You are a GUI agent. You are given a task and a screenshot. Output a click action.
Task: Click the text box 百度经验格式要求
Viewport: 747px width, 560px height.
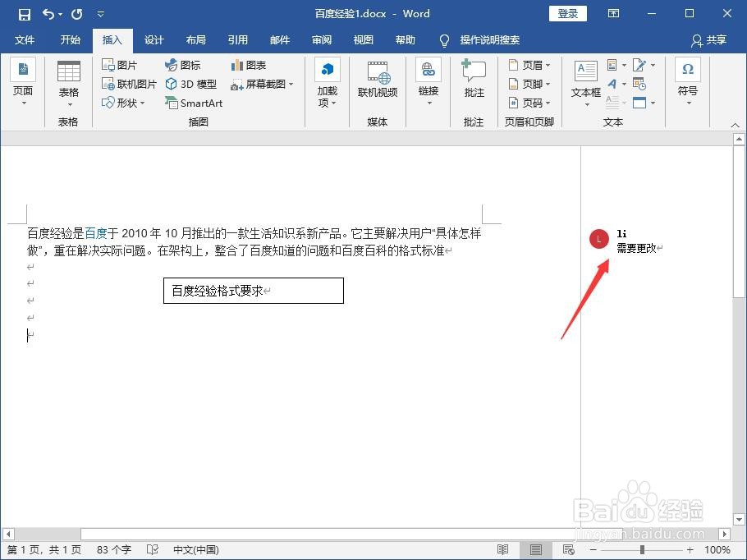pyautogui.click(x=254, y=291)
